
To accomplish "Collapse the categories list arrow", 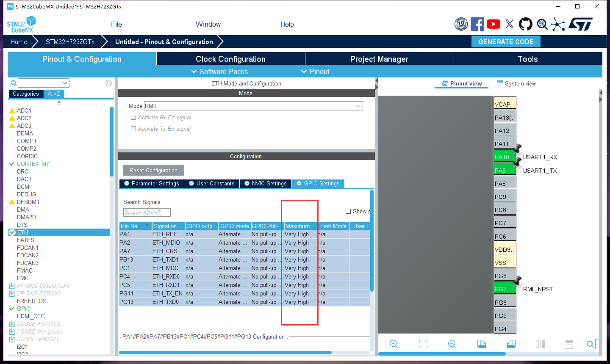I will [x=59, y=102].
